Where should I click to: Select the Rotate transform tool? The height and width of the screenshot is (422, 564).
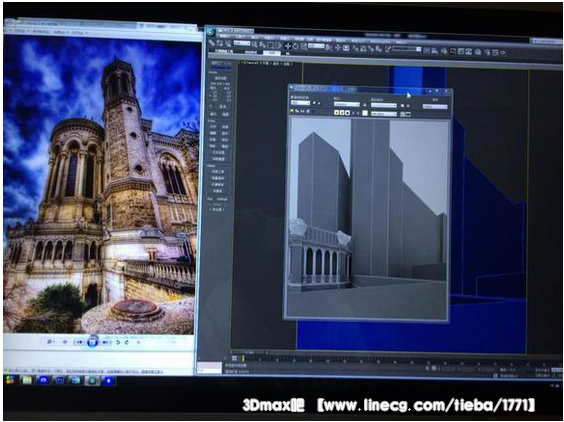tap(295, 46)
